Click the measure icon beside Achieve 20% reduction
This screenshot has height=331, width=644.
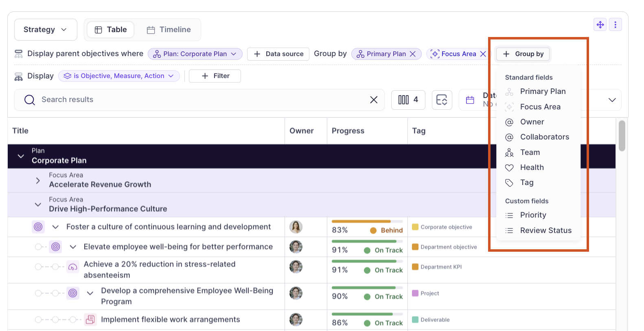coord(73,267)
